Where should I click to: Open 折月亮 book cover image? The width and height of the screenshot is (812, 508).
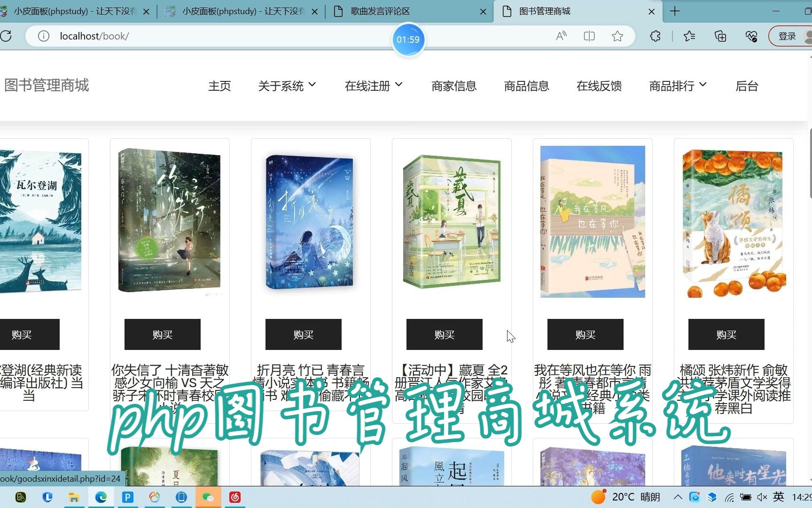tap(311, 222)
